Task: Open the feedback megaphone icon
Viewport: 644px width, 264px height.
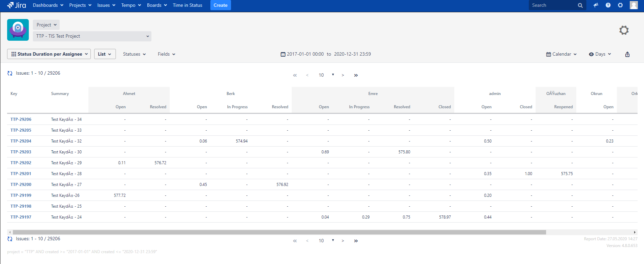Action: coord(596,5)
